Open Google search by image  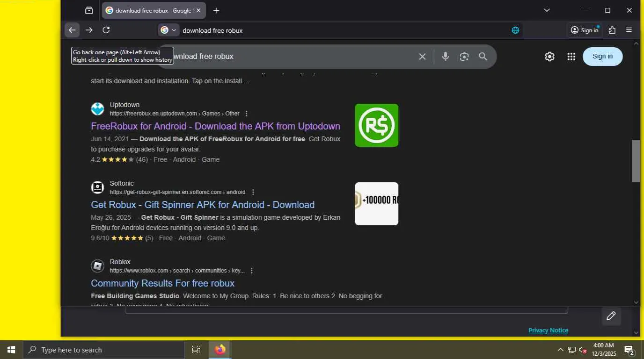tap(464, 57)
